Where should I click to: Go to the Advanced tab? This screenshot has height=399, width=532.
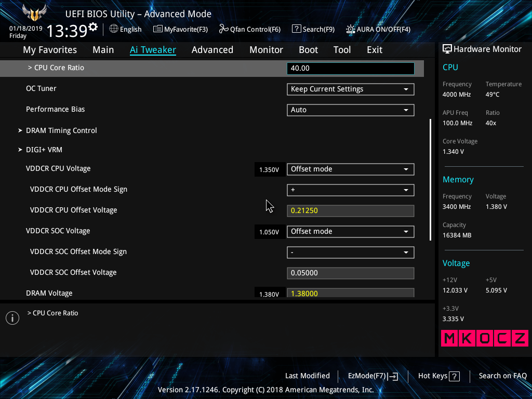[212, 50]
